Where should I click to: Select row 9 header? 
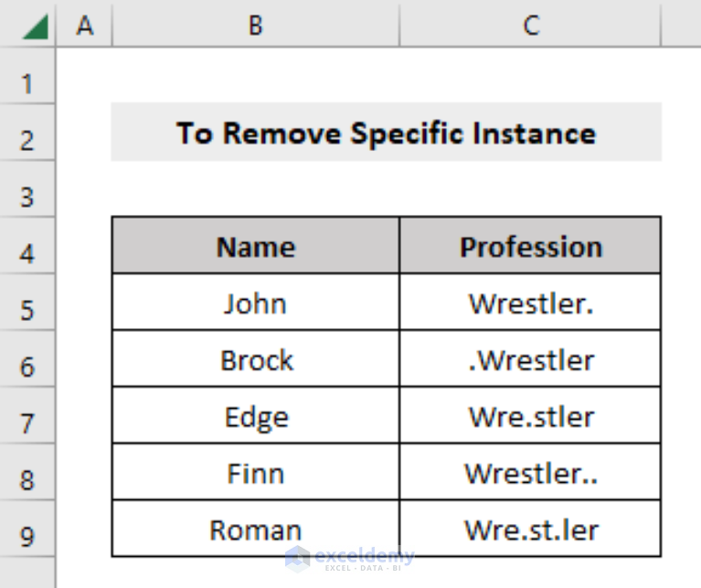pyautogui.click(x=27, y=528)
